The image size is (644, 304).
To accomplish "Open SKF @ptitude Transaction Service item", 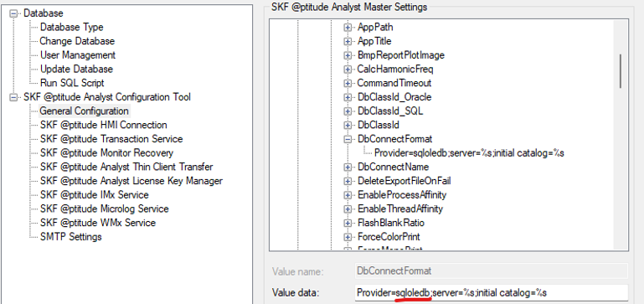I will tap(111, 139).
